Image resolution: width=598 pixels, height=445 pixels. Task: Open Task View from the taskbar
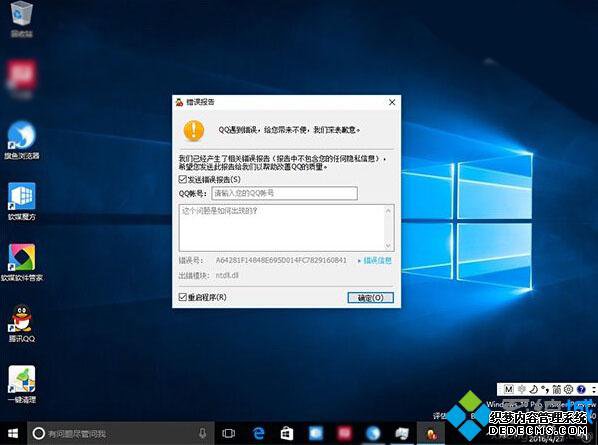[x=228, y=433]
